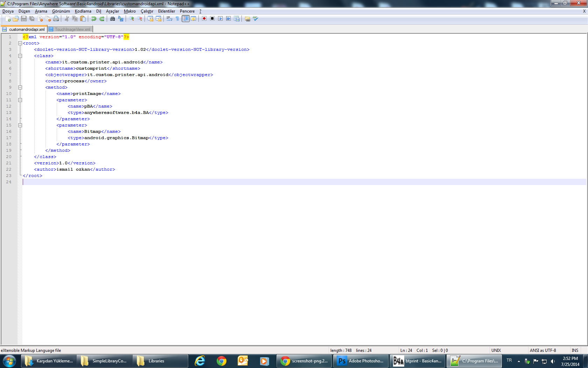Run macro multiple times with the icon

coord(228,19)
